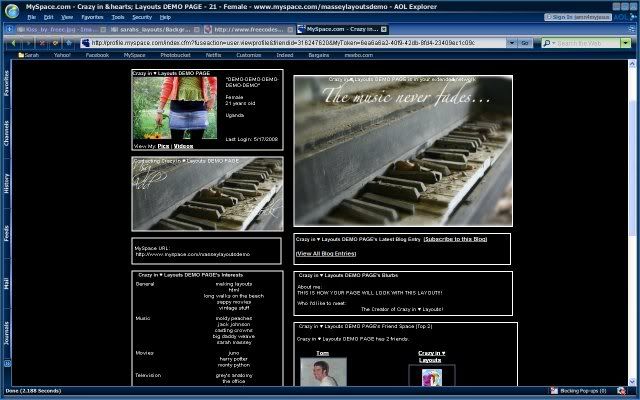The width and height of the screenshot is (640, 400).
Task: Open the Feeds side panel tab
Action: (x=7, y=233)
